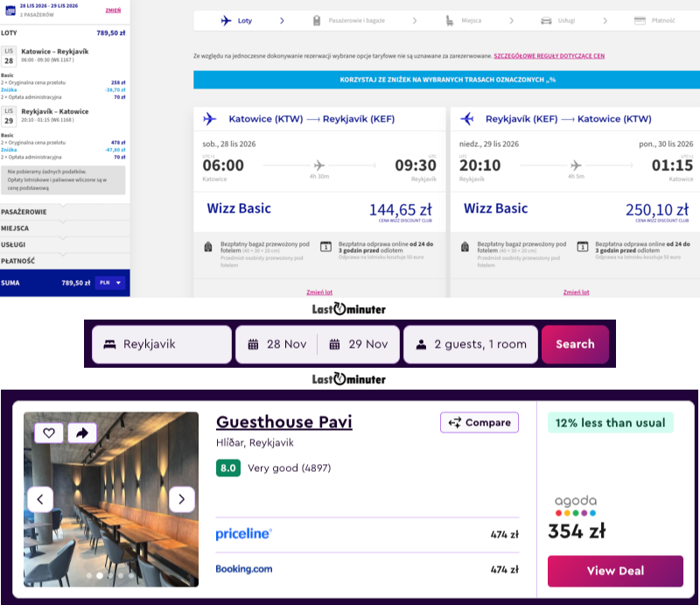Open the 29 Nov check-out date picker
Screen dimensions: 700x605
(359, 344)
